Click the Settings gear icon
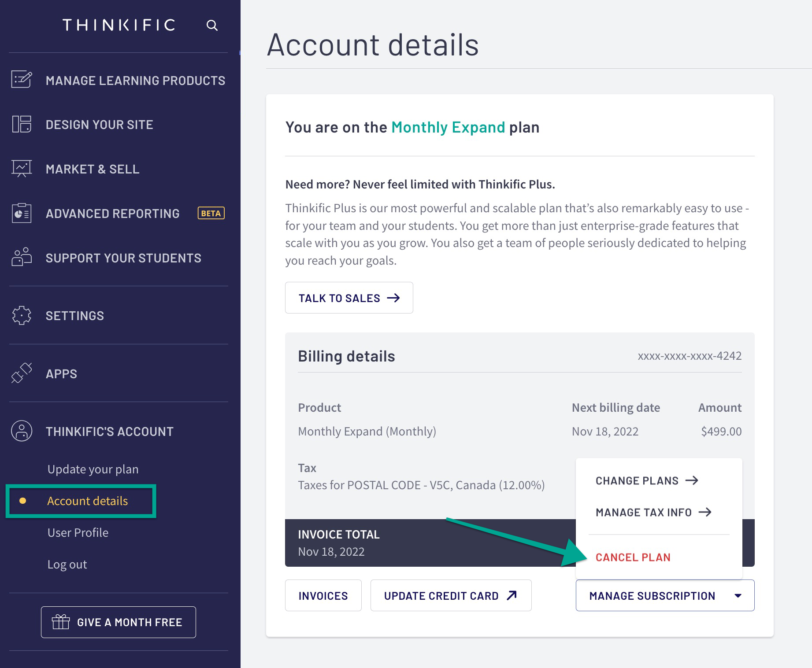 (22, 315)
